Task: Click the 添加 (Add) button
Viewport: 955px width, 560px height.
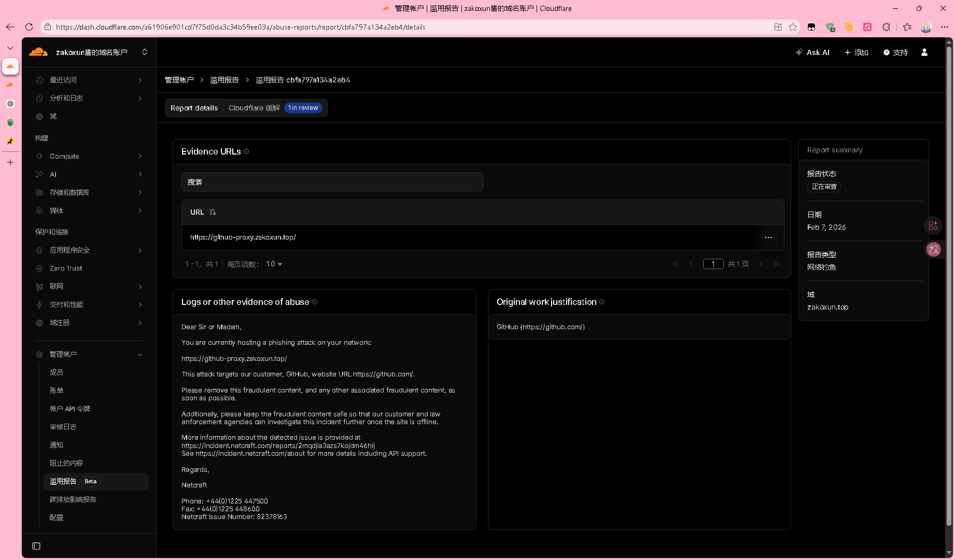Action: click(x=856, y=52)
